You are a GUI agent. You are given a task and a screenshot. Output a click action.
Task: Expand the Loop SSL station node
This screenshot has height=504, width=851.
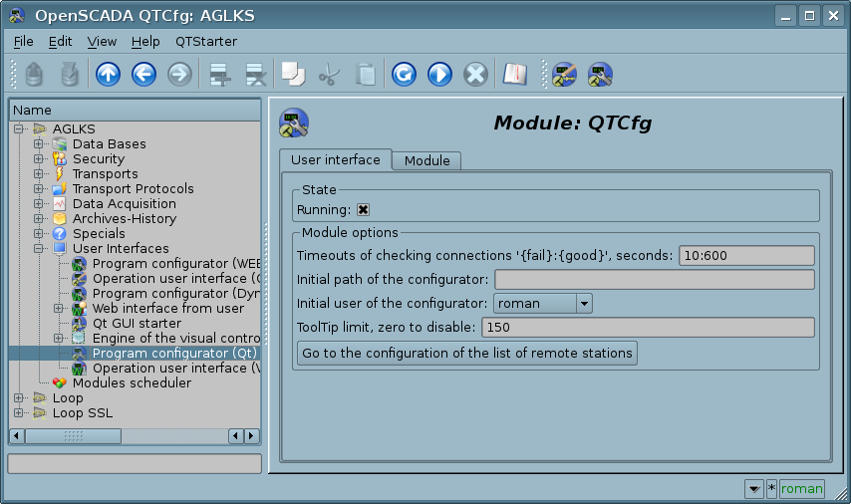point(19,412)
